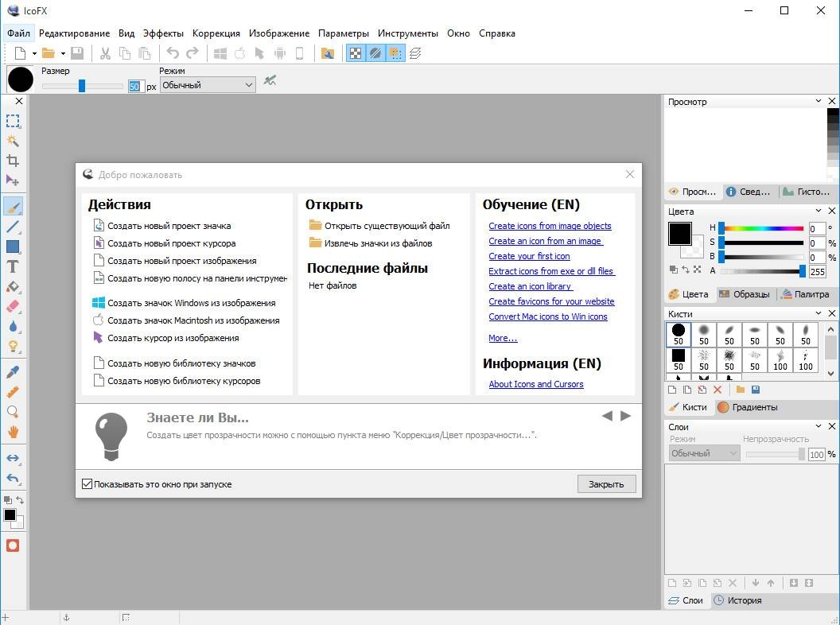840x625 pixels.
Task: Click the Закрыть button
Action: [606, 484]
